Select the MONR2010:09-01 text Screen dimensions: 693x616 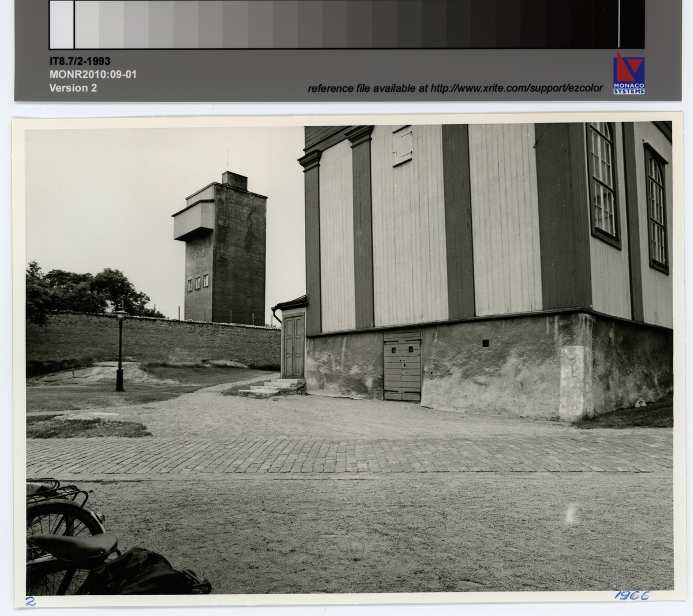tap(93, 74)
